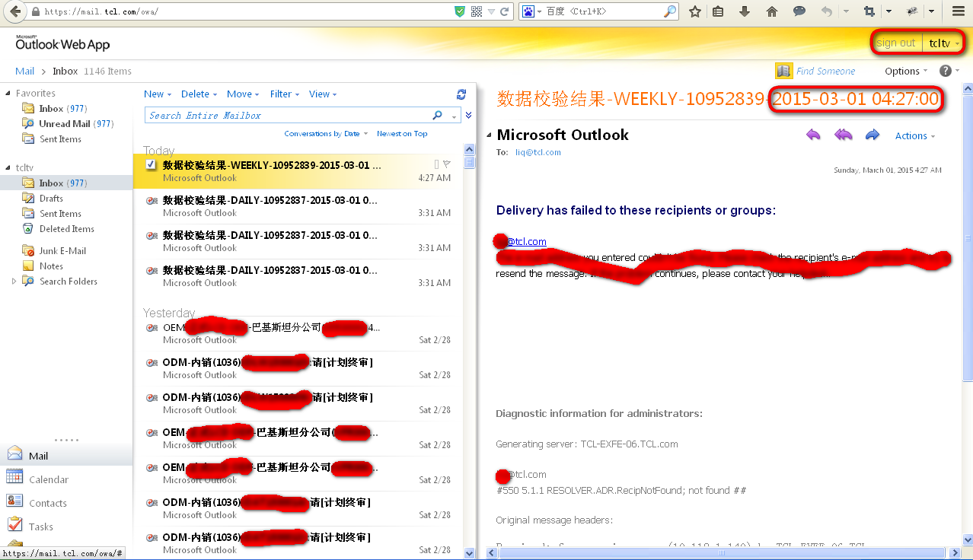This screenshot has height=560, width=973.
Task: Open the Actions dropdown in the reading pane
Action: coord(915,135)
